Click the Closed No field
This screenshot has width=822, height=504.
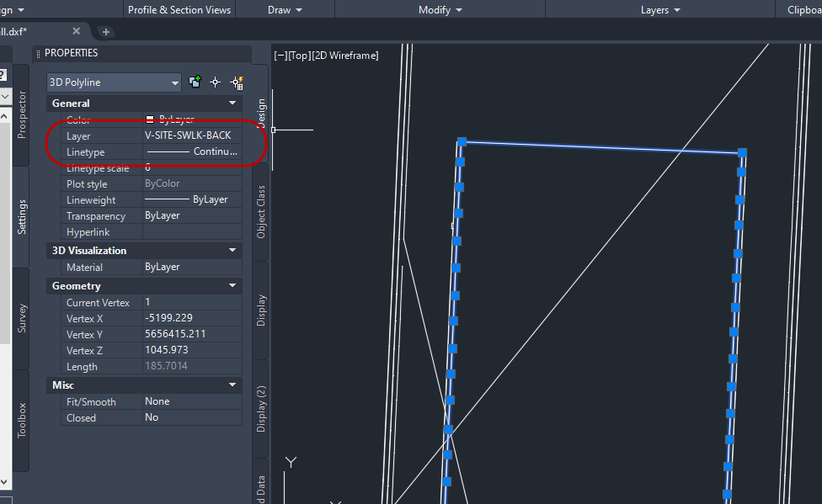pyautogui.click(x=192, y=417)
